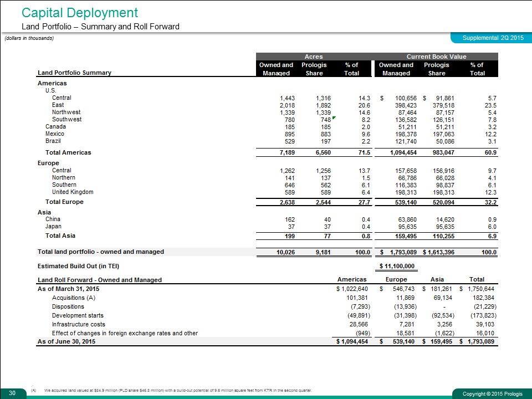Screen dimensions: 532x399
Task: Select the Land Portfolio – Summary and Roll Forward subtitle
Action: 100,27
